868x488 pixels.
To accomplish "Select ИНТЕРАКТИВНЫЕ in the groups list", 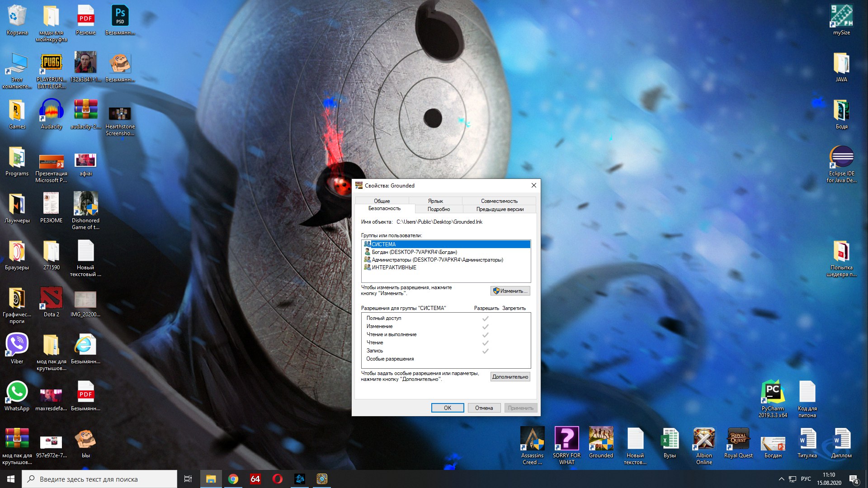I will 446,267.
